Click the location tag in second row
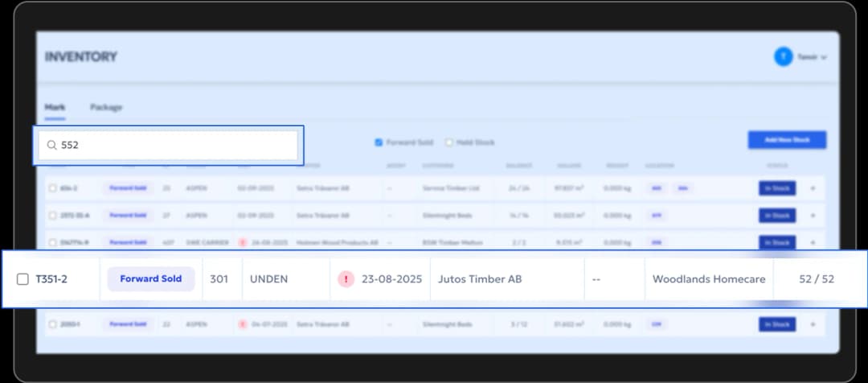The image size is (868, 383). click(x=657, y=216)
